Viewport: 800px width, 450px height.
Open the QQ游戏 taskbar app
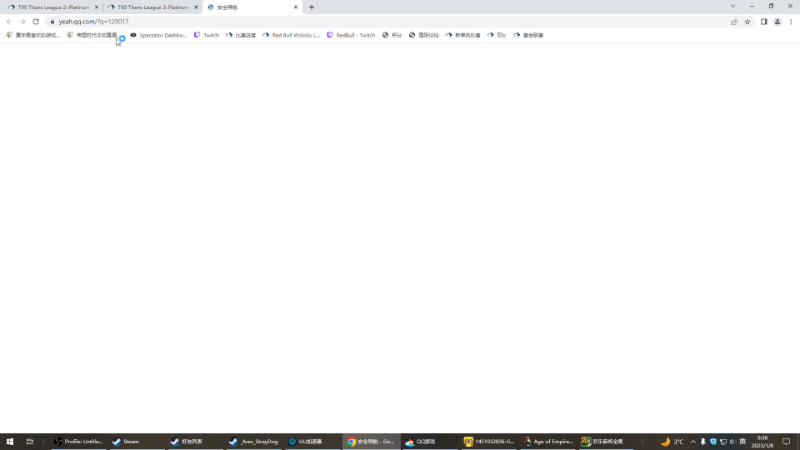coord(430,441)
